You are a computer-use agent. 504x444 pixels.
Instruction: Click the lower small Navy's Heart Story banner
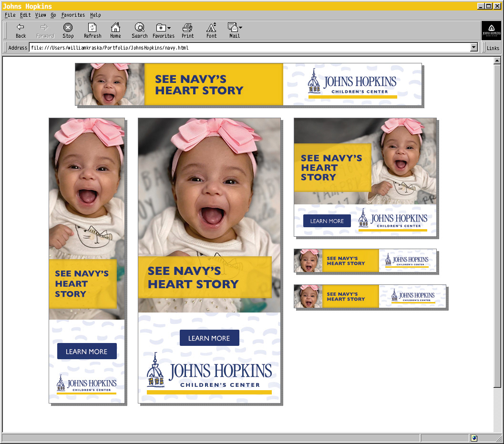click(370, 296)
